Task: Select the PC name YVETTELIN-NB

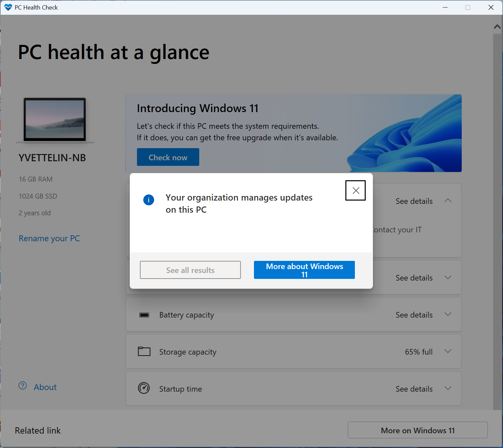Action: pos(52,158)
